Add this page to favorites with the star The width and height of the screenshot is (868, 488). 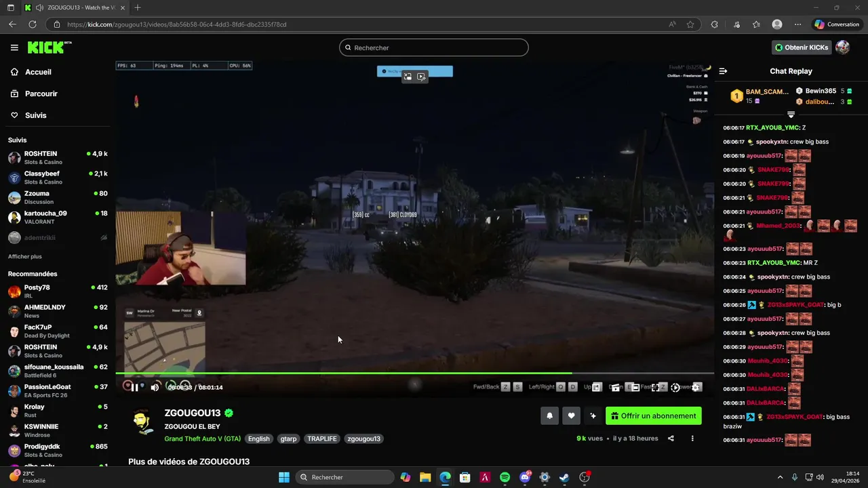690,24
